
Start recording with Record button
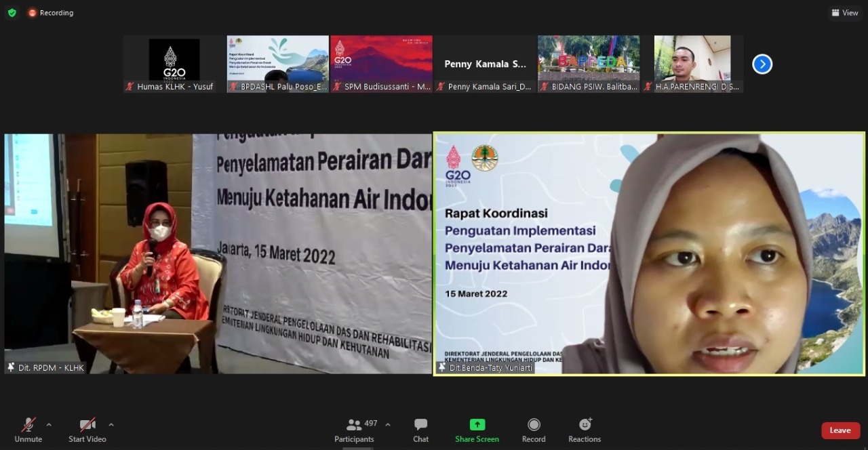[x=534, y=430]
